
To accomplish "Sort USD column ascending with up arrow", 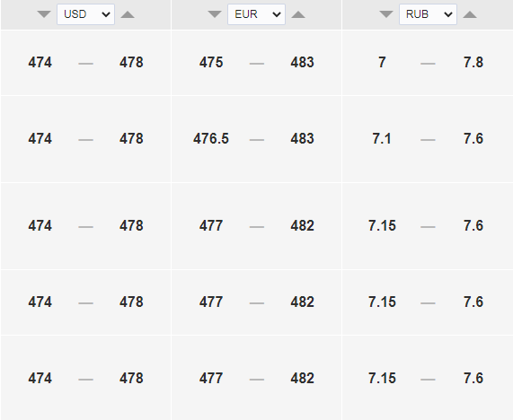I will (128, 14).
